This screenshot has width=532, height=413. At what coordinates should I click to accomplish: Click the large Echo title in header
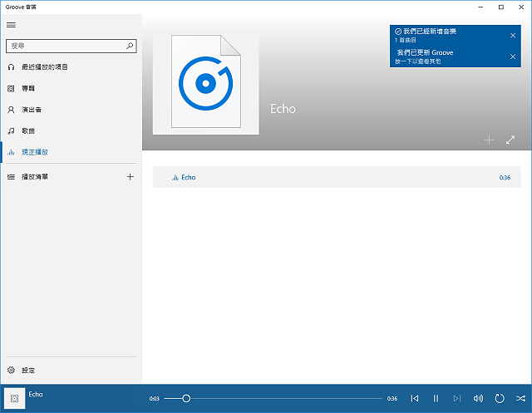pos(283,109)
